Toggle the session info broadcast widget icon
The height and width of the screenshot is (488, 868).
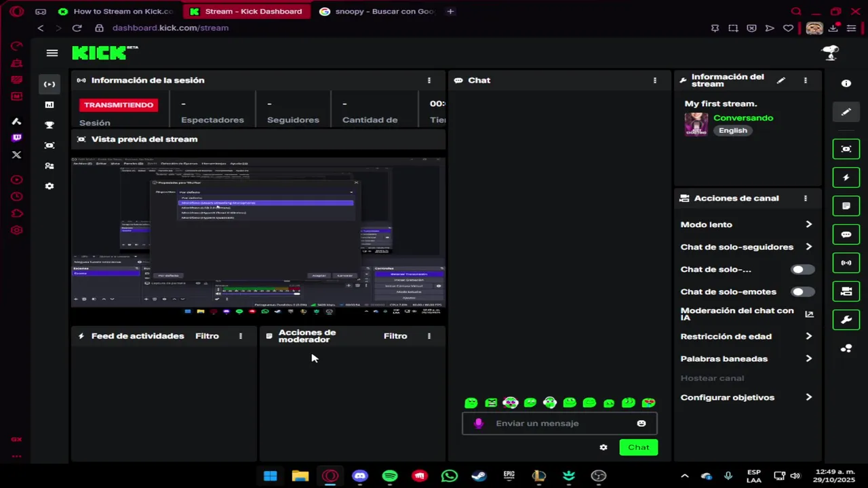click(x=846, y=263)
